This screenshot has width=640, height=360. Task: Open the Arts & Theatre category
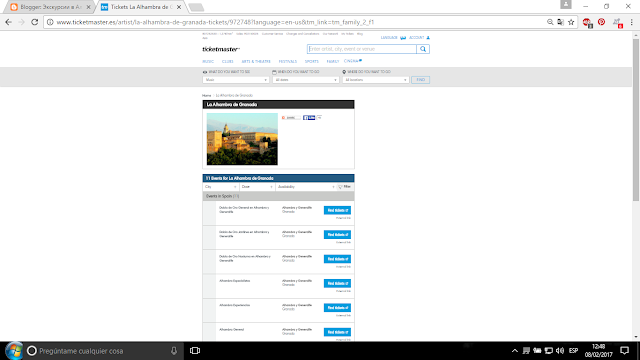tap(256, 61)
